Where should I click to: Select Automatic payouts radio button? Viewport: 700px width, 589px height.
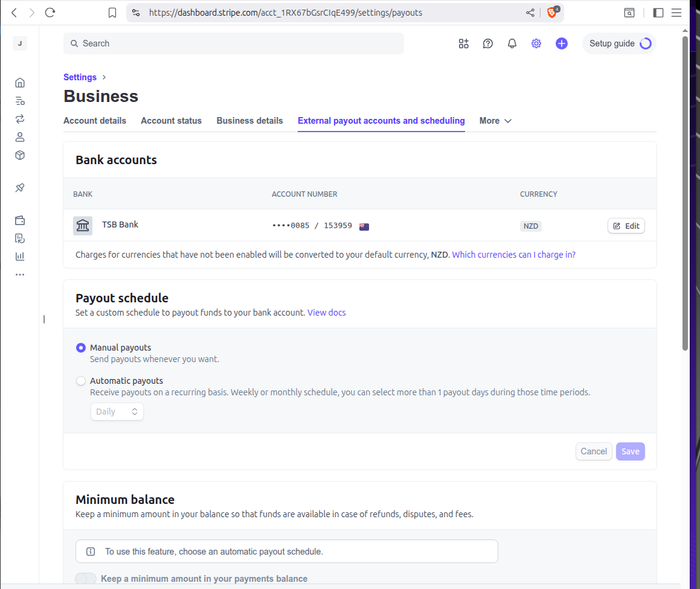click(81, 381)
